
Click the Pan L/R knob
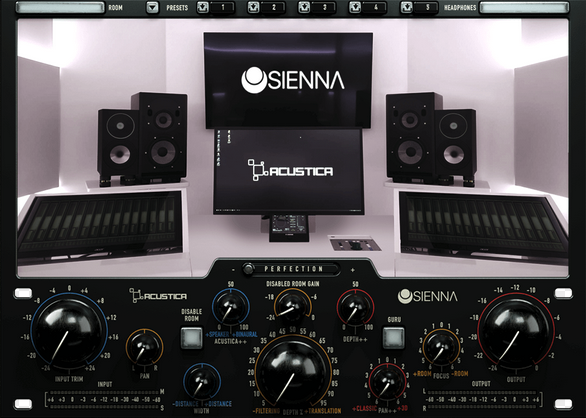(x=145, y=348)
